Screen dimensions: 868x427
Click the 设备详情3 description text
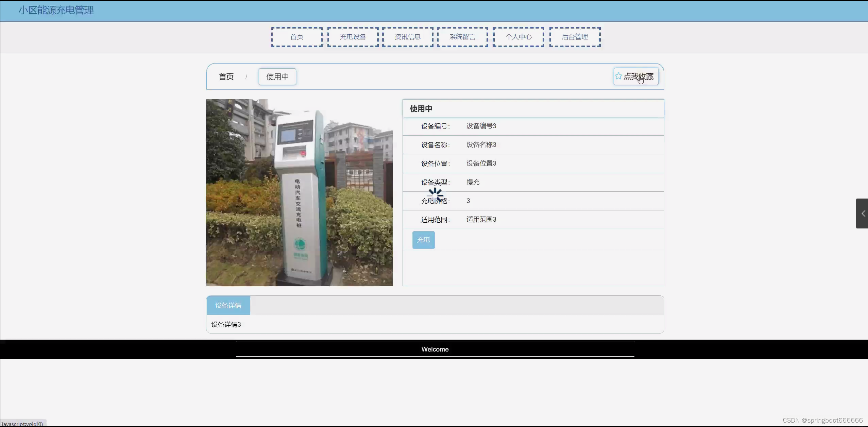coord(226,324)
